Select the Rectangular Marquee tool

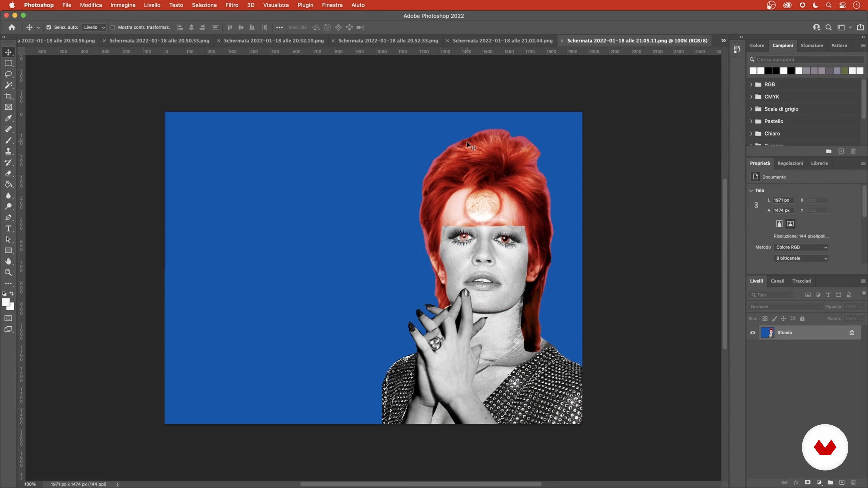[x=8, y=63]
